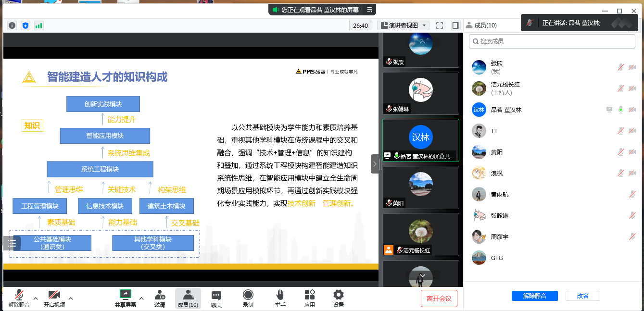The image size is (644, 311).
Task: Click the 改名 rename button
Action: coord(582,296)
